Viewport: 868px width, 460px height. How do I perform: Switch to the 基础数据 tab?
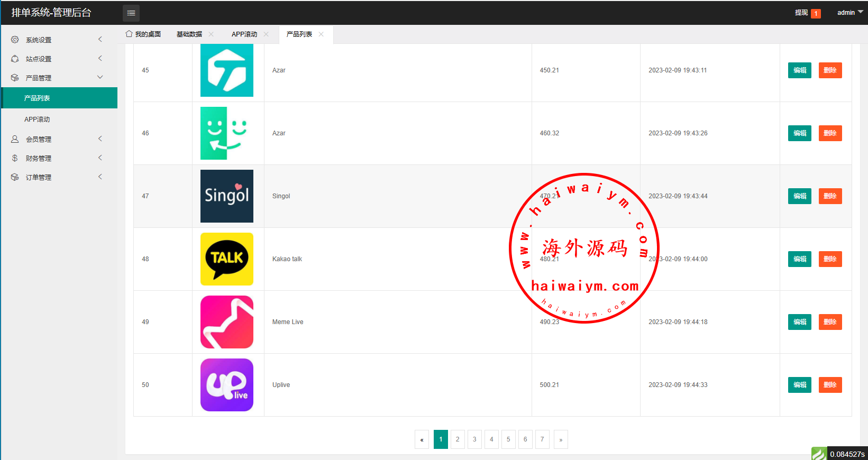(189, 34)
